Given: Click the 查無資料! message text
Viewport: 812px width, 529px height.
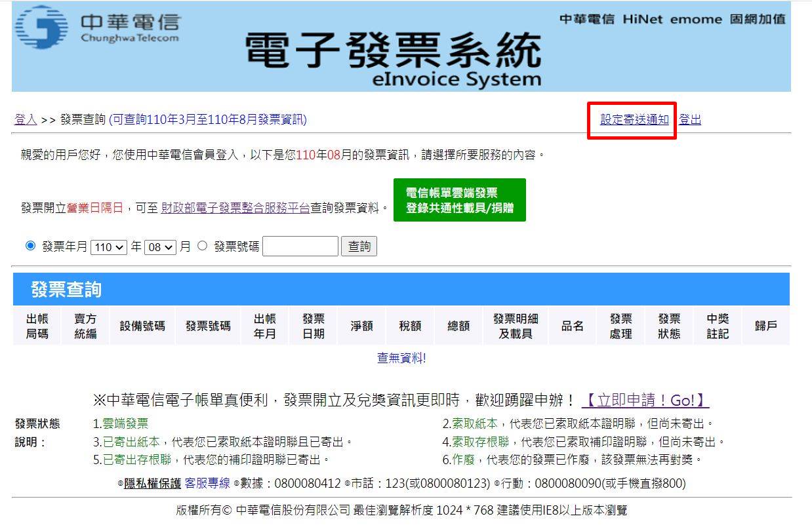Looking at the screenshot, I should pos(401,358).
